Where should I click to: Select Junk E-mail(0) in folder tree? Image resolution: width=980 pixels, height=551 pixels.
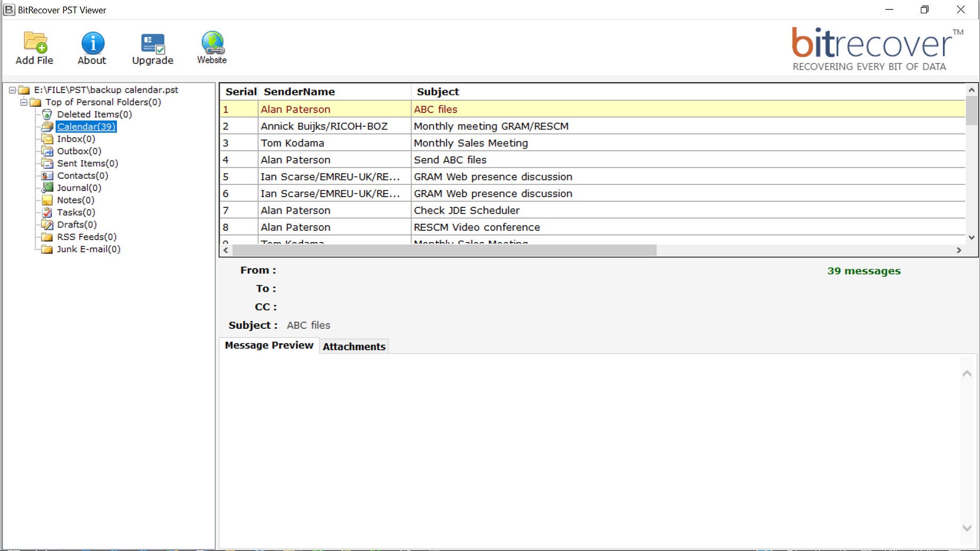(89, 249)
